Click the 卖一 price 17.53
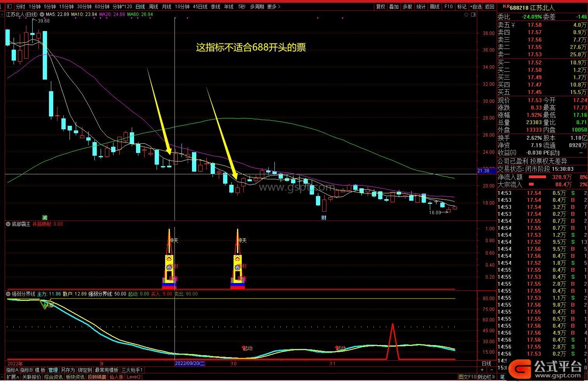This screenshot has width=588, height=382. [534, 55]
